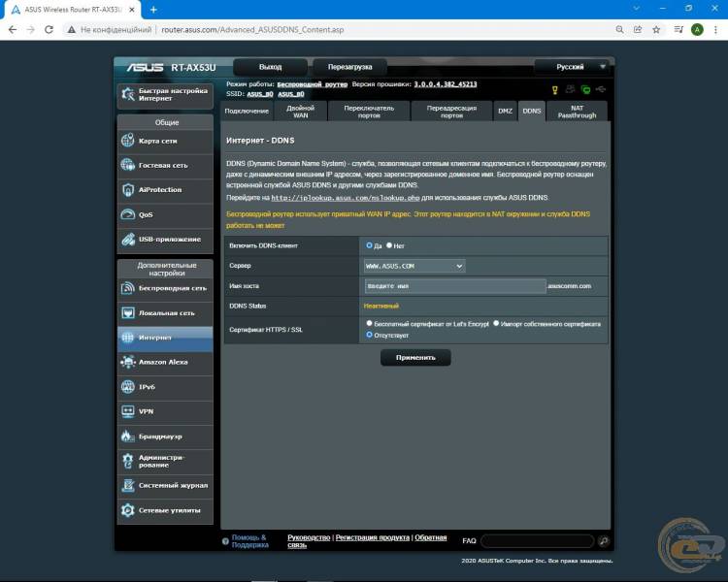Reload the page in browser toolbar

(49, 30)
